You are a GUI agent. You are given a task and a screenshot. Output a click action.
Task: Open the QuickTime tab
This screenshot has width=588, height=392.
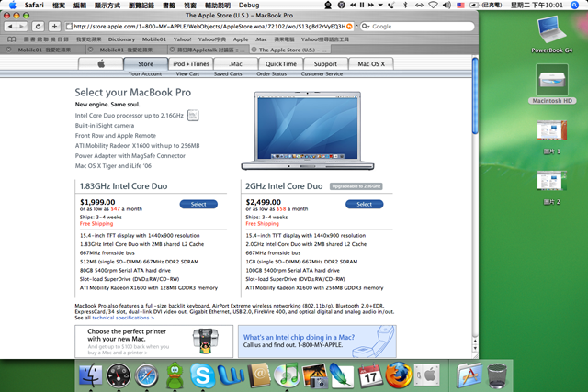(281, 63)
